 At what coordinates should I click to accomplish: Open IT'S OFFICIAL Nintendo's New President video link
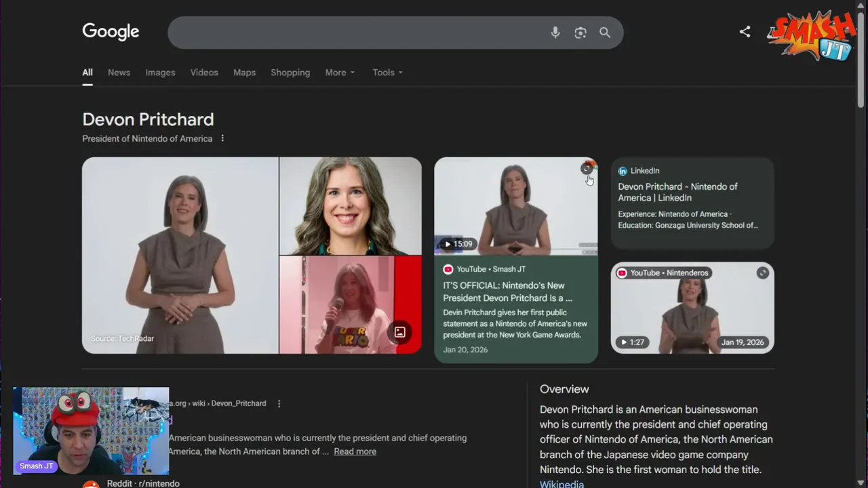(x=507, y=291)
